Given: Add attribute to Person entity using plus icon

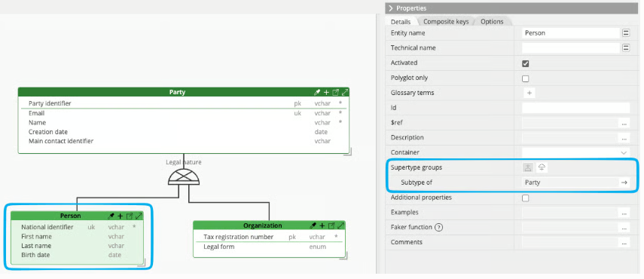Looking at the screenshot, I should [121, 216].
